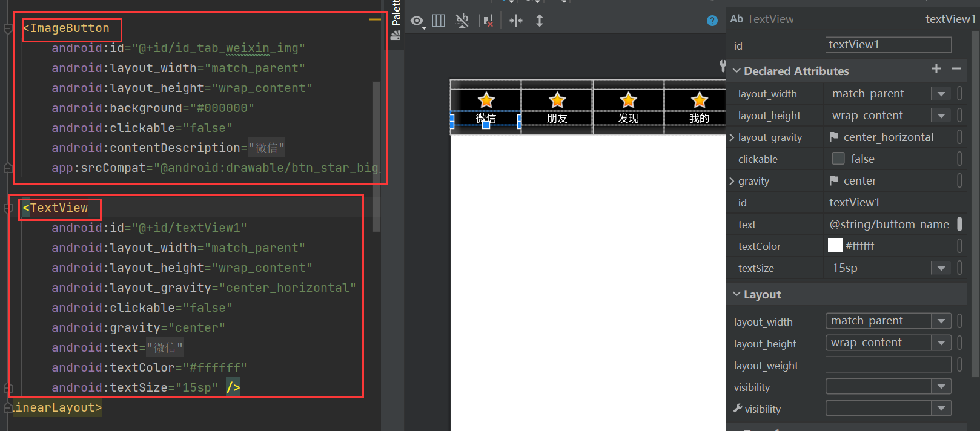Collapse the Declared Attributes section

point(737,71)
